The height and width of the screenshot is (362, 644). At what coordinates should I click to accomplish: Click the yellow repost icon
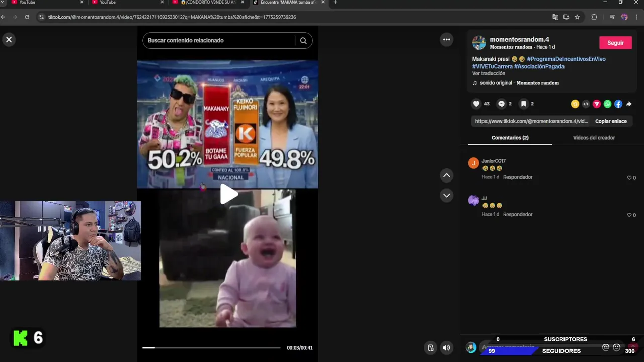[575, 104]
